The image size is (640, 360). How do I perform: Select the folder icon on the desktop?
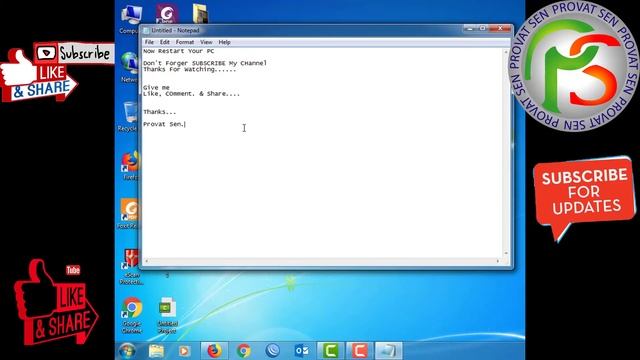[200, 13]
